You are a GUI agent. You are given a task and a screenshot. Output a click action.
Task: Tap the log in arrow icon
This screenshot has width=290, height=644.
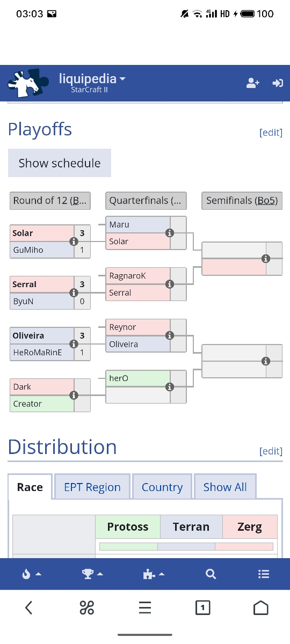(x=278, y=83)
